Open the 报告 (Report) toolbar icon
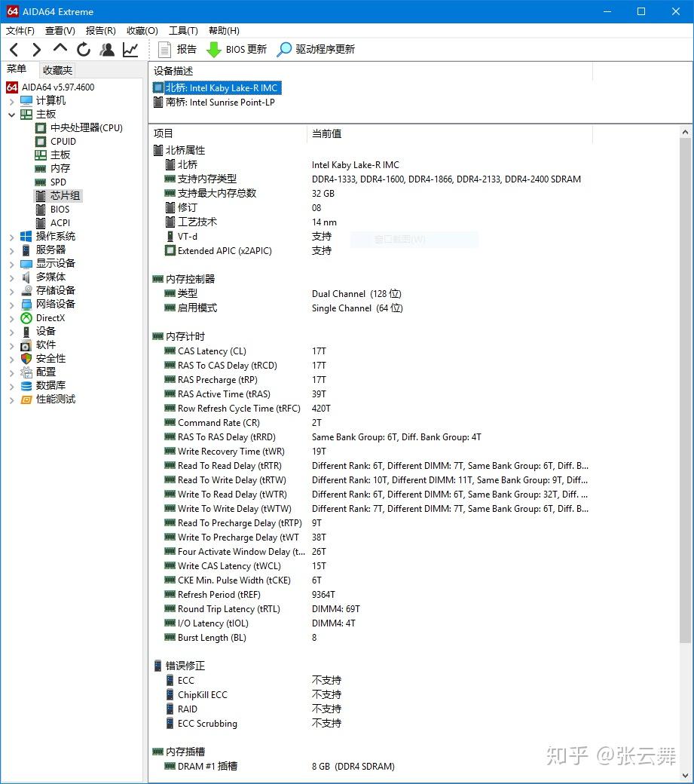The height and width of the screenshot is (784, 694). click(176, 49)
